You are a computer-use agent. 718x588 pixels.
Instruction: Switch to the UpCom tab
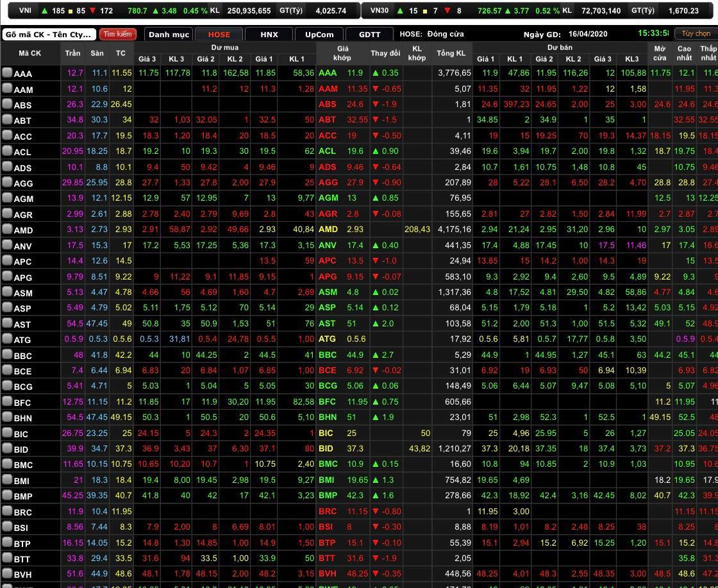pos(319,35)
